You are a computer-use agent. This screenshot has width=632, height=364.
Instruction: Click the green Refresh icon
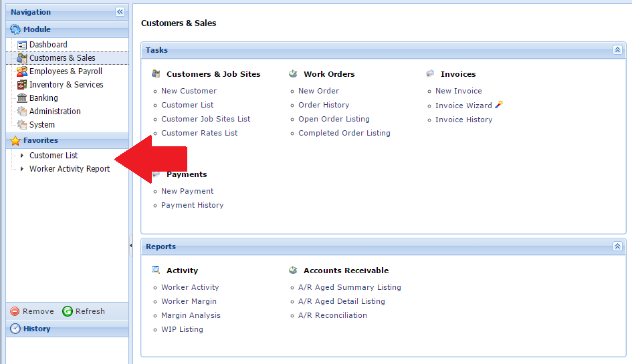(68, 311)
